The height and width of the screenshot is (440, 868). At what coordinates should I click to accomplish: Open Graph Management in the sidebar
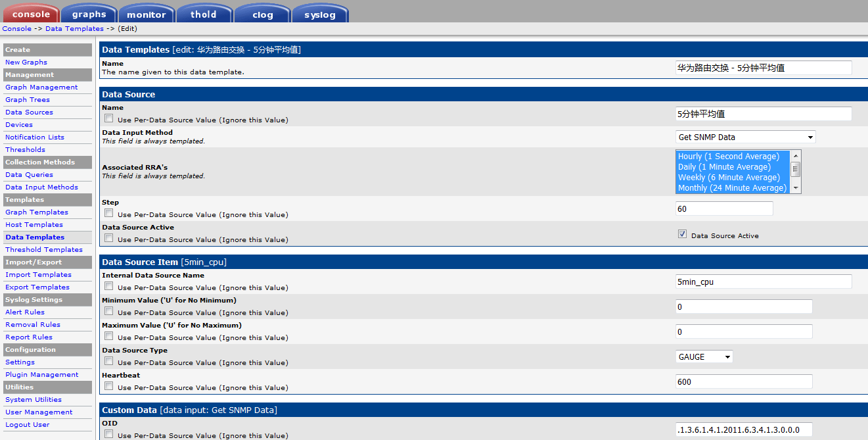[41, 87]
